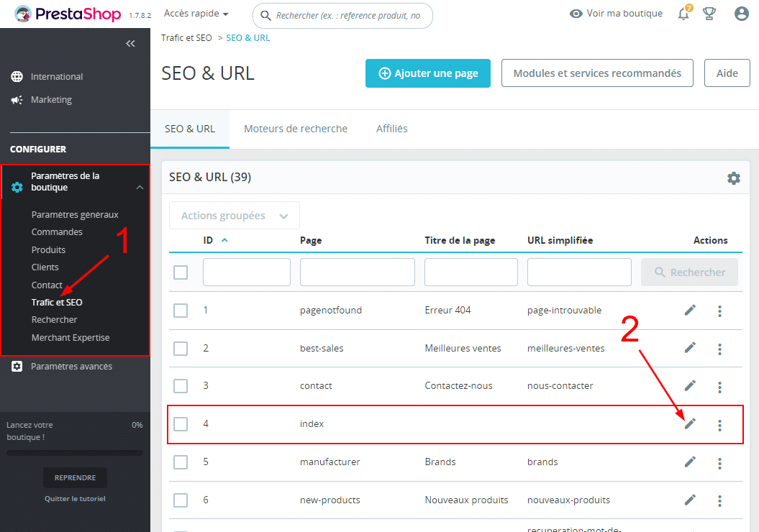Open the Accès rapide dropdown
Screen dimensions: 759x532
[x=196, y=14]
